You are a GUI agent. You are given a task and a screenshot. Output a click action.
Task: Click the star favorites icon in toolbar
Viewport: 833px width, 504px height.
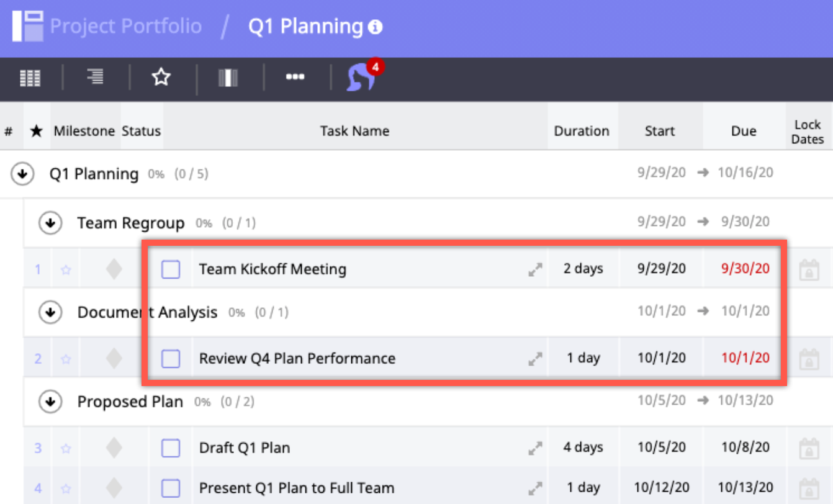(161, 78)
